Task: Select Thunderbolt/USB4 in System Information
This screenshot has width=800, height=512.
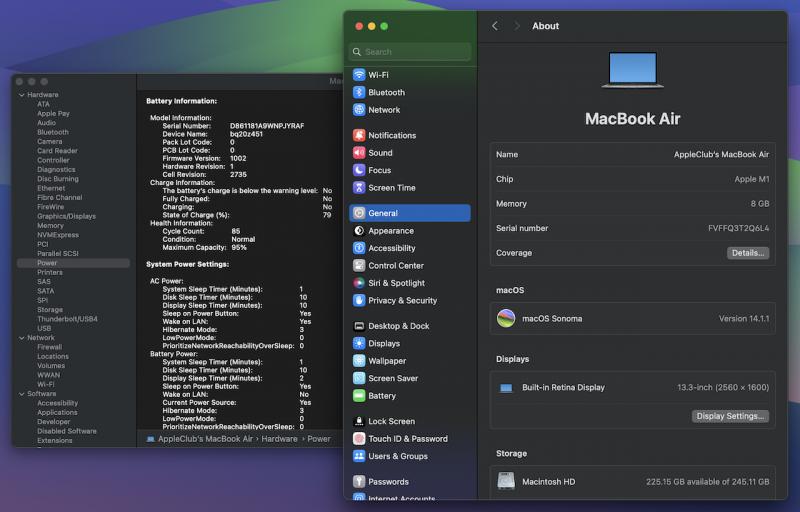Action: [67, 319]
